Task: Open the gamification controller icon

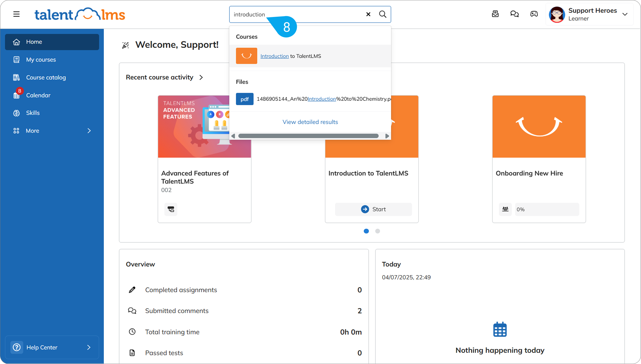Action: coord(534,14)
